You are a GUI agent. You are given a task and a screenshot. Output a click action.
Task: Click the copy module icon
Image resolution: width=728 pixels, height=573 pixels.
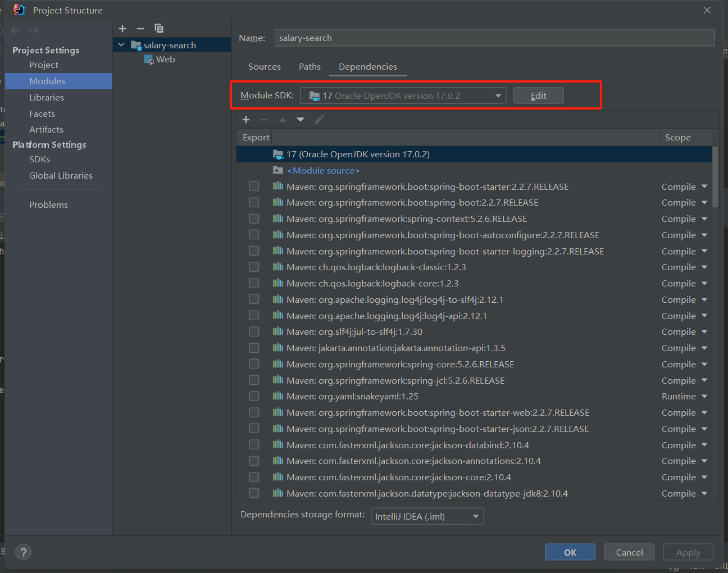click(159, 29)
